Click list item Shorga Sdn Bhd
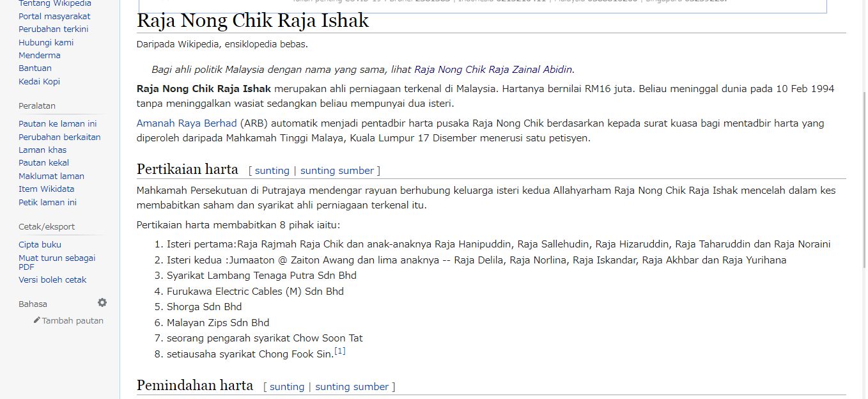 [205, 306]
